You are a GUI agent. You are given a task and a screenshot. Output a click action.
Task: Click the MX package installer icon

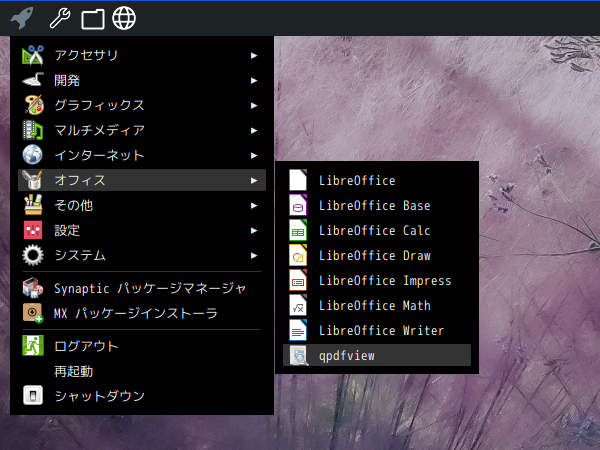(x=33, y=313)
